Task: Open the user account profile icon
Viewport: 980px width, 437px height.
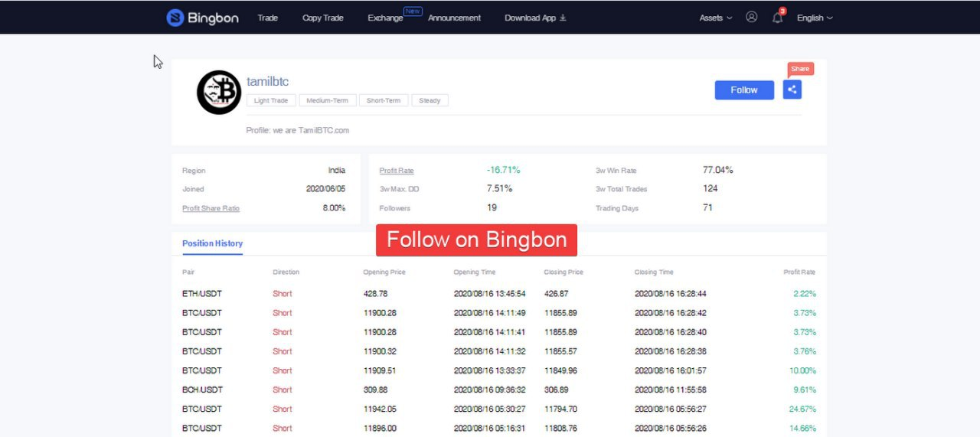Action: 751,17
